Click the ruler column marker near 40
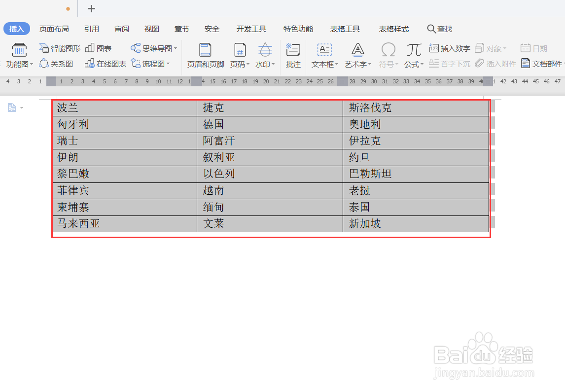 click(488, 81)
